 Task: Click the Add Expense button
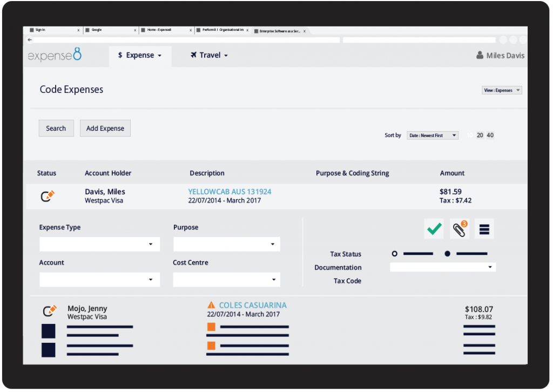coord(105,128)
